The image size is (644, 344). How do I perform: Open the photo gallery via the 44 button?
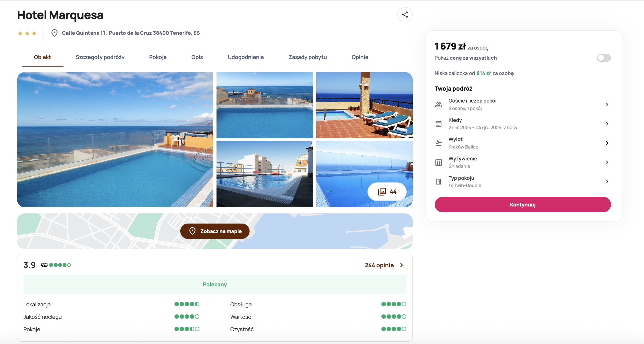pos(387,192)
